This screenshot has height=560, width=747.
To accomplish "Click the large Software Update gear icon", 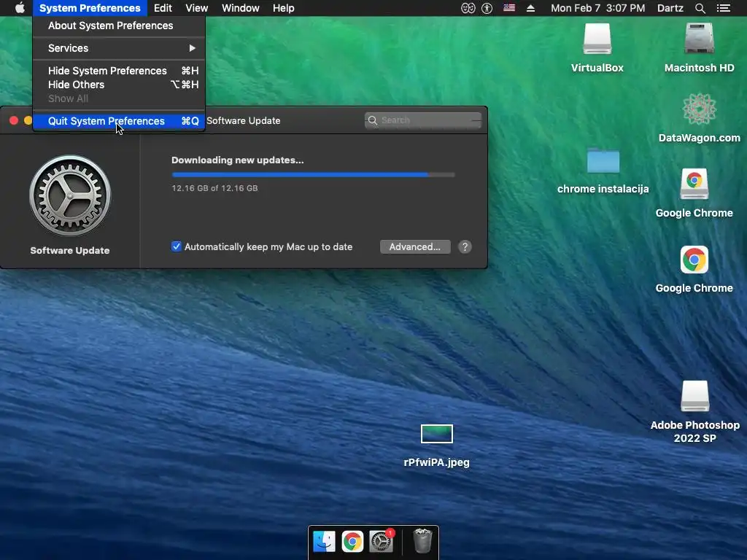I will coord(70,195).
